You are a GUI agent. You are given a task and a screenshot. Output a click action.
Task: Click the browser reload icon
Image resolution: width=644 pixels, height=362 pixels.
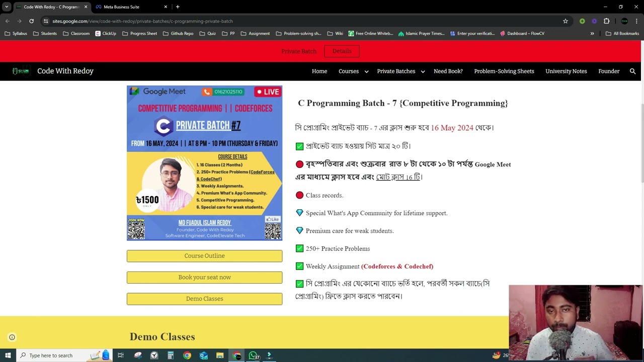pos(31,21)
